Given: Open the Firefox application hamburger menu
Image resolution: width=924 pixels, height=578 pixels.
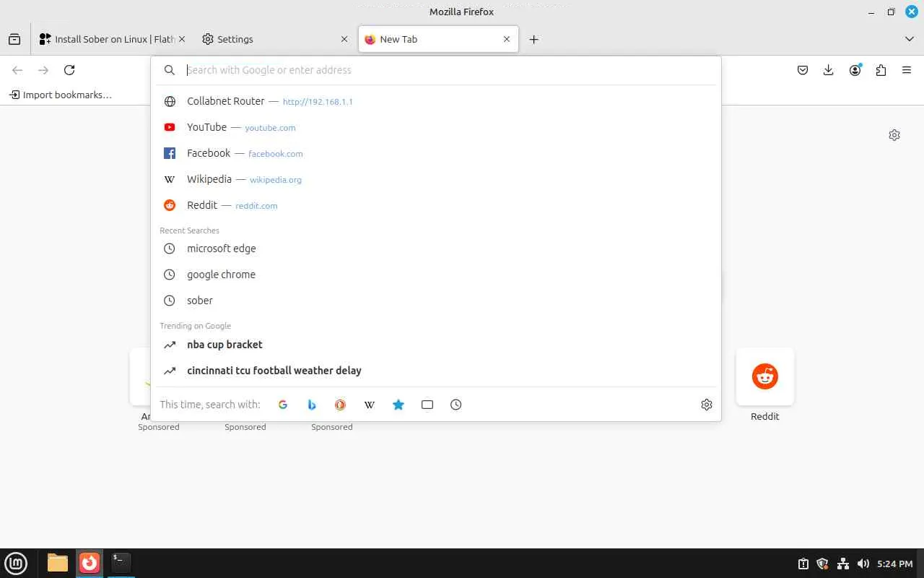Looking at the screenshot, I should point(907,70).
